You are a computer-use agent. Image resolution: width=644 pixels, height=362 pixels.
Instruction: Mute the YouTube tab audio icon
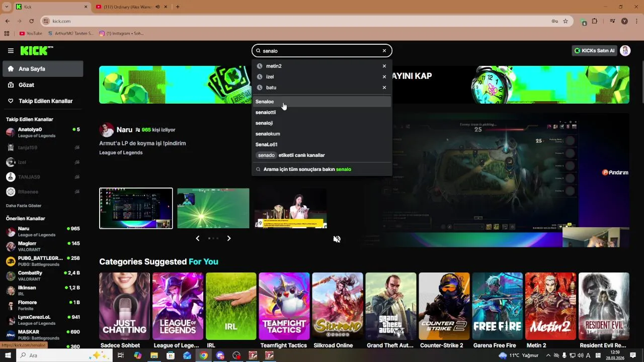point(158,7)
